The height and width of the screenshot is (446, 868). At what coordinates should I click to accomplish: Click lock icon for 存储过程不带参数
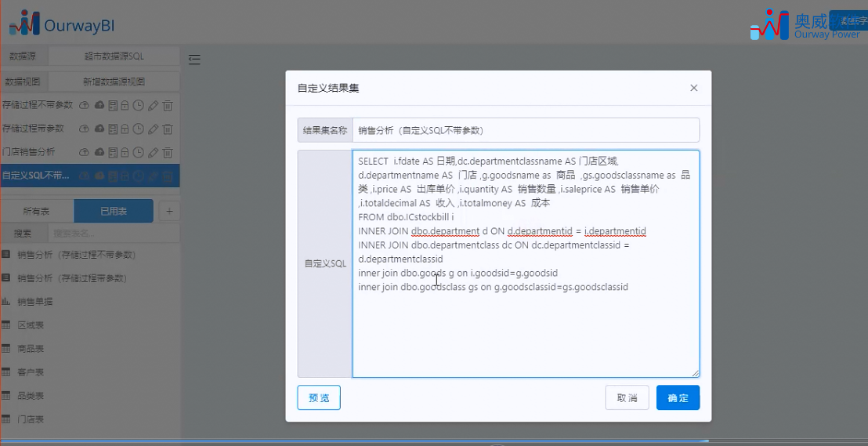pyautogui.click(x=125, y=105)
